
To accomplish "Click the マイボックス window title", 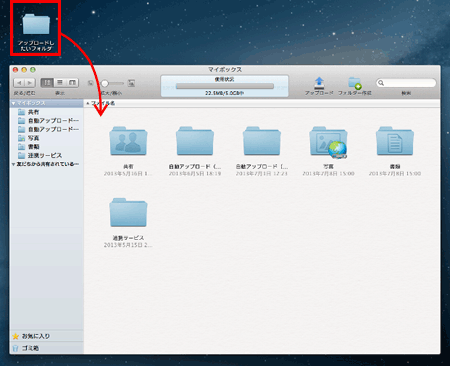I will pos(225,70).
